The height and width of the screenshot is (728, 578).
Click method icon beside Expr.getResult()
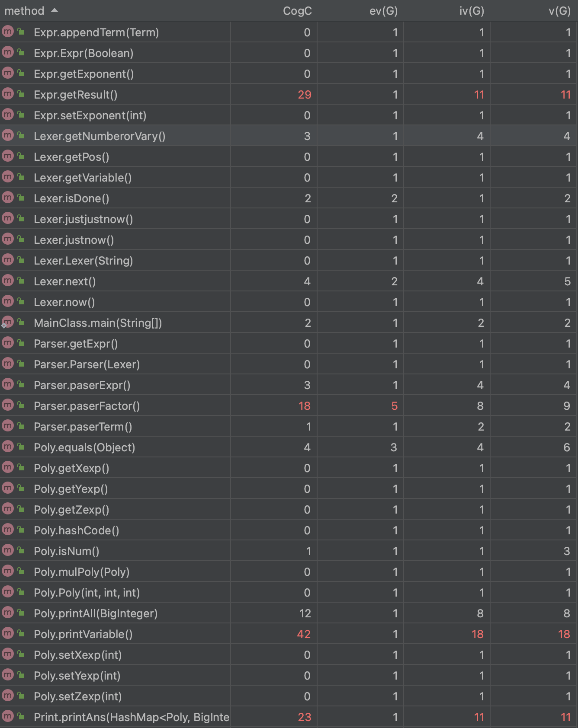point(8,94)
